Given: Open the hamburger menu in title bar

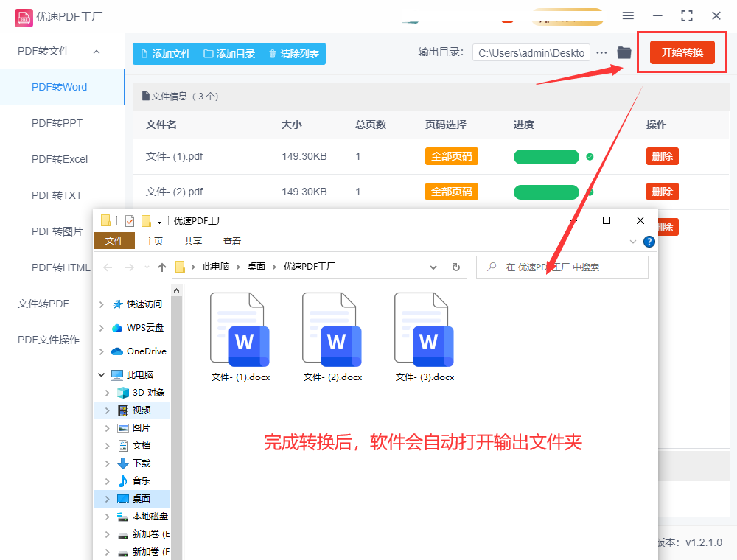Looking at the screenshot, I should click(628, 15).
